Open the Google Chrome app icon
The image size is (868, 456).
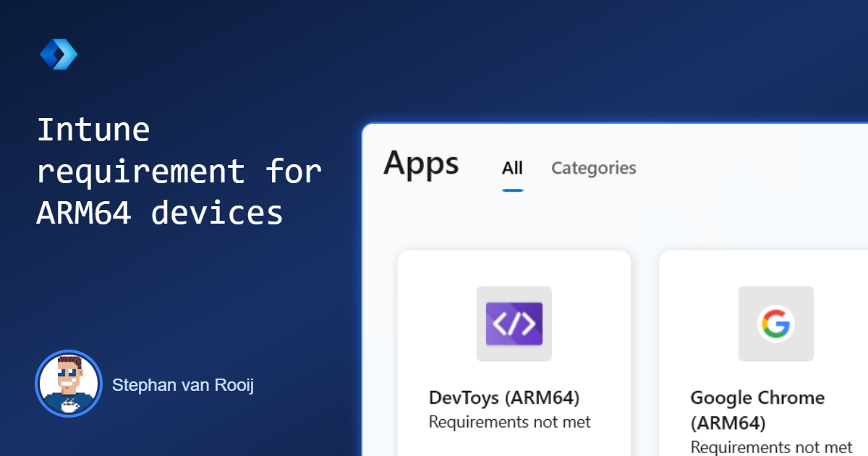pos(776,324)
